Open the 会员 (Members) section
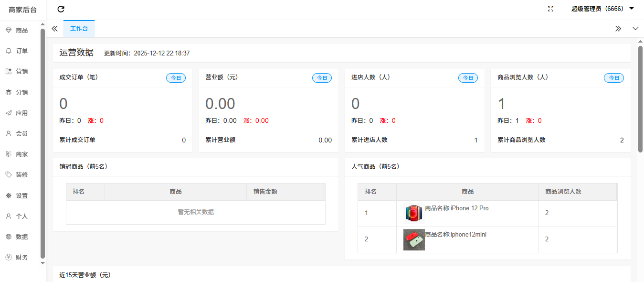Image resolution: width=644 pixels, height=282 pixels. (21, 133)
